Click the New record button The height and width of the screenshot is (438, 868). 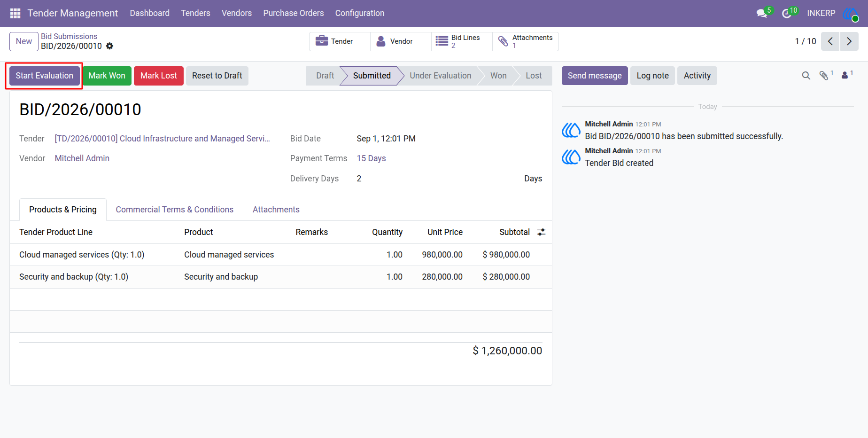point(24,41)
